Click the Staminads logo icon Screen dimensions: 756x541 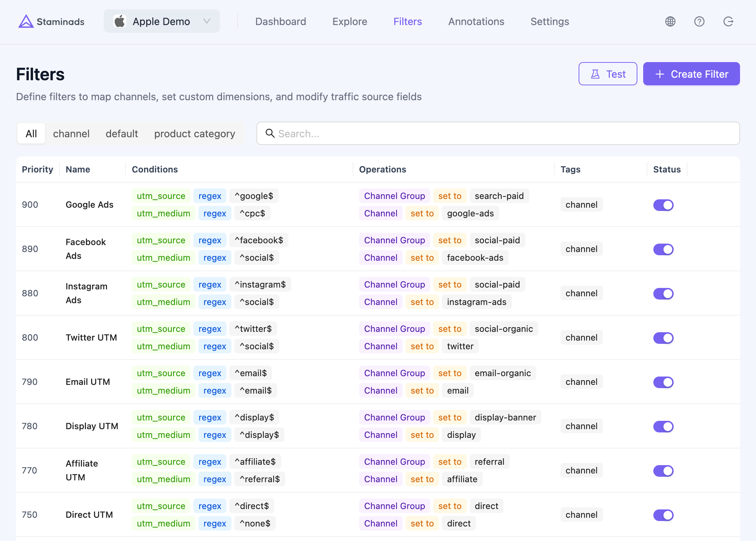coord(26,21)
